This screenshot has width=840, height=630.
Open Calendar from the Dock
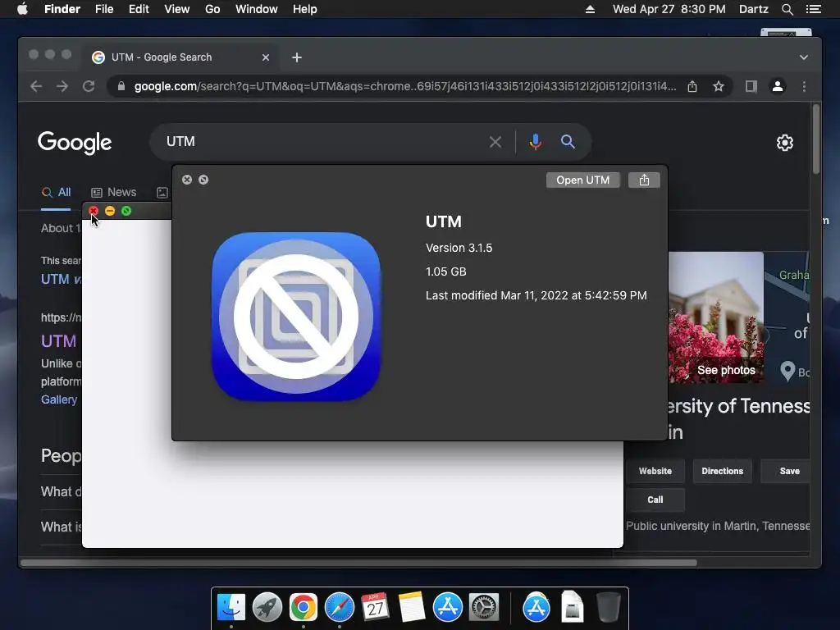point(375,607)
